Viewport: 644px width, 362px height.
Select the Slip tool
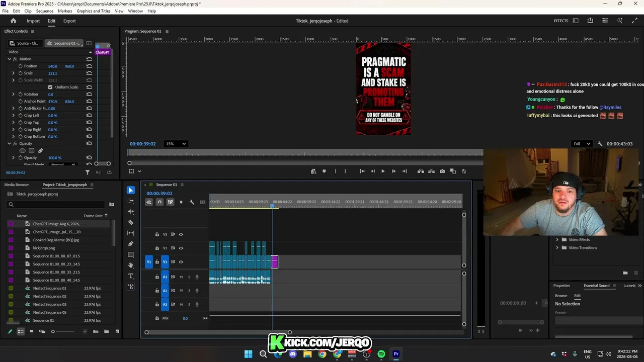point(131,233)
